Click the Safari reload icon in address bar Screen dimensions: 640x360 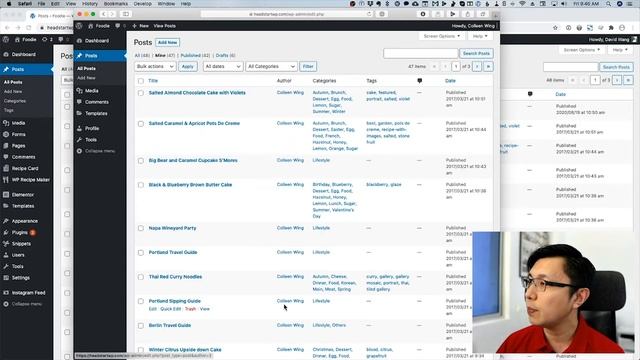pyautogui.click(x=369, y=14)
